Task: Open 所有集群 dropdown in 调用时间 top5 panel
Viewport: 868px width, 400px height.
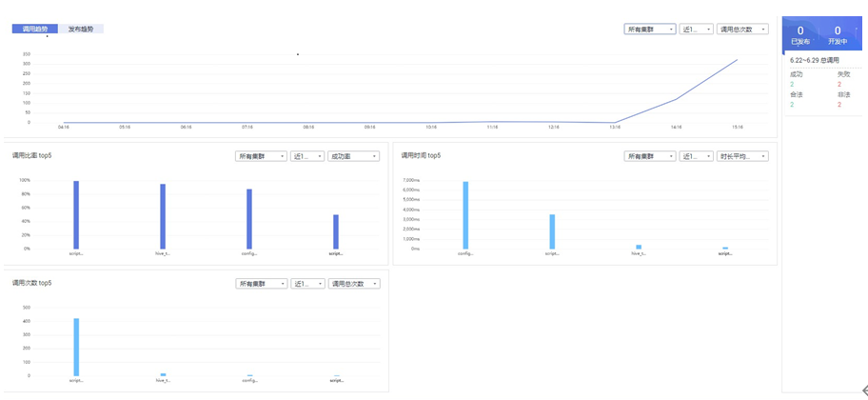Action: (649, 156)
